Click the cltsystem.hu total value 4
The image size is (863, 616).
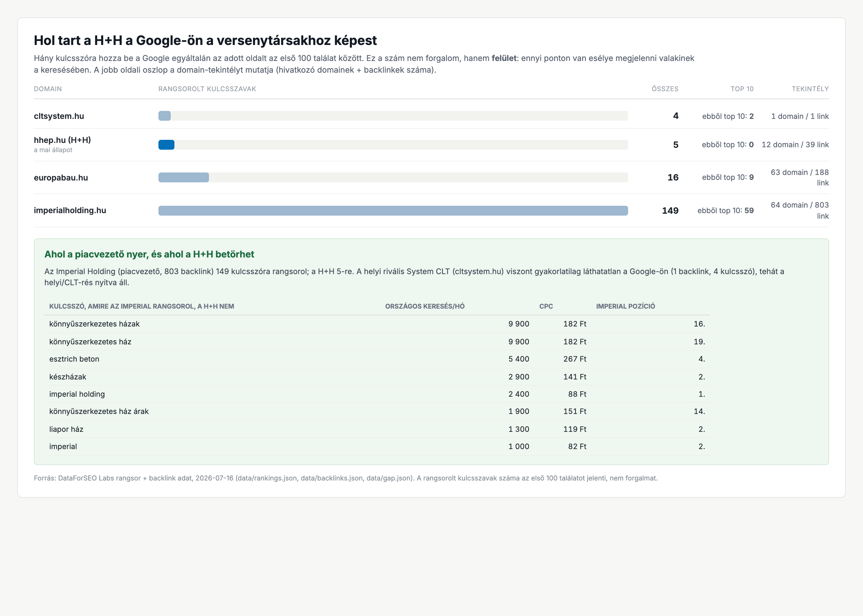[x=676, y=116]
